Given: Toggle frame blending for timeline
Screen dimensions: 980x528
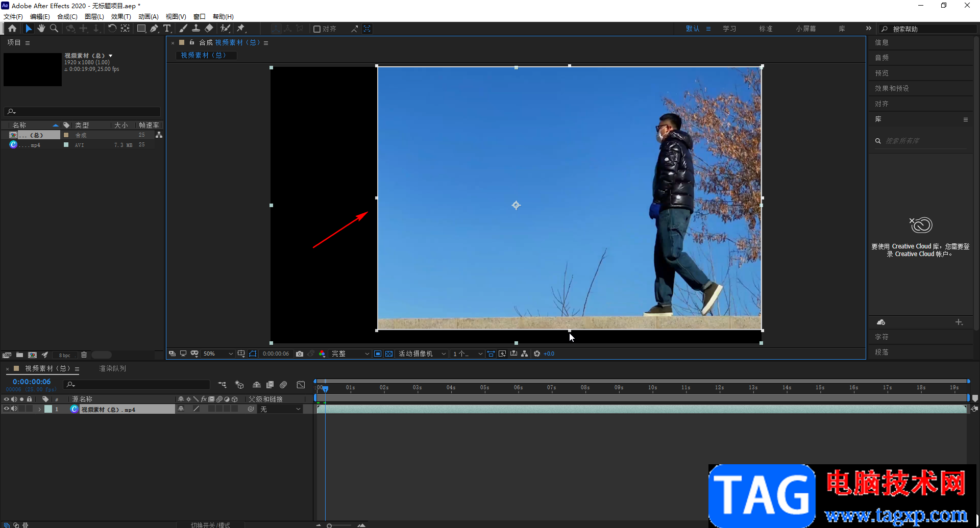Looking at the screenshot, I should 270,385.
